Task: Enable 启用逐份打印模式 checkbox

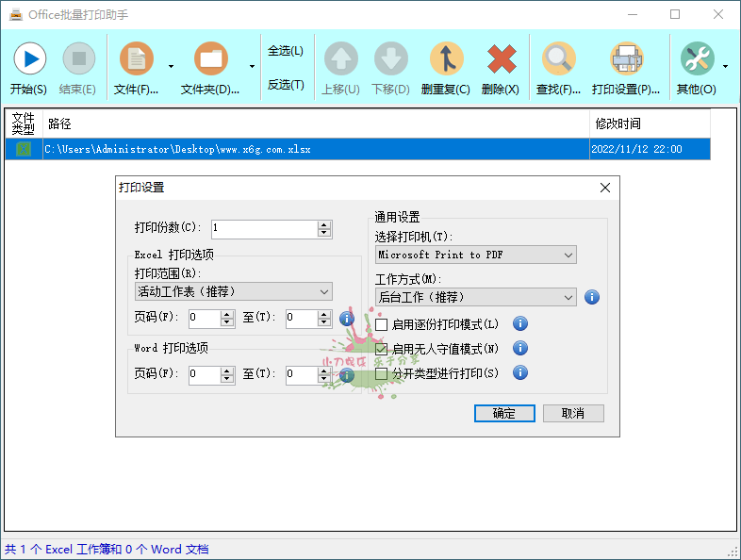Action: pos(382,324)
